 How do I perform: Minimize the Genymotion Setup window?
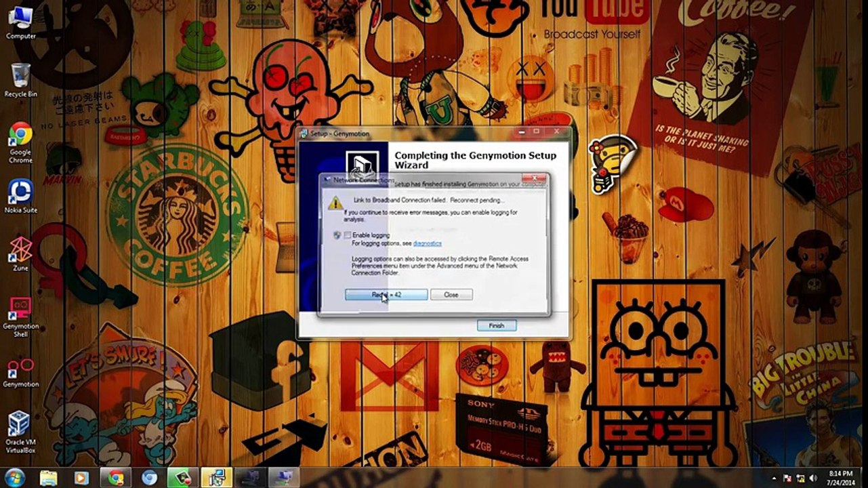coord(522,131)
